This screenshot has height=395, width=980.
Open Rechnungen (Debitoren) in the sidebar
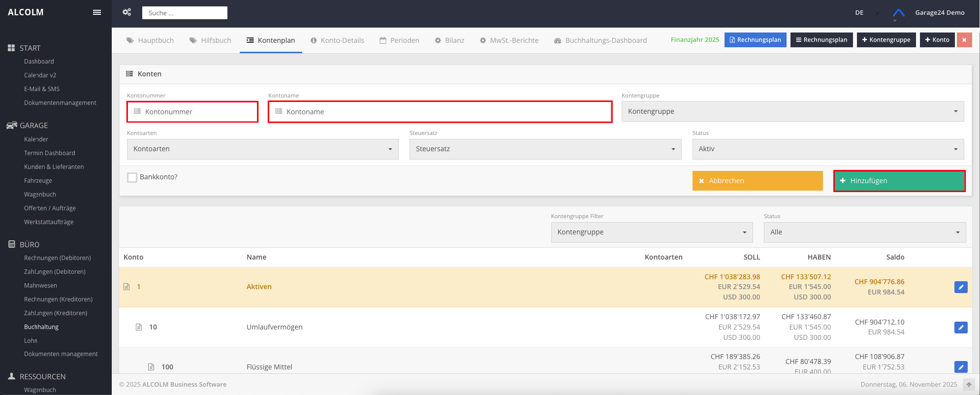[58, 258]
